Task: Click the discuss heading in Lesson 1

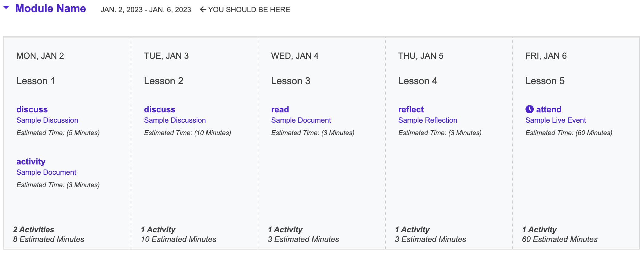Action: (32, 109)
